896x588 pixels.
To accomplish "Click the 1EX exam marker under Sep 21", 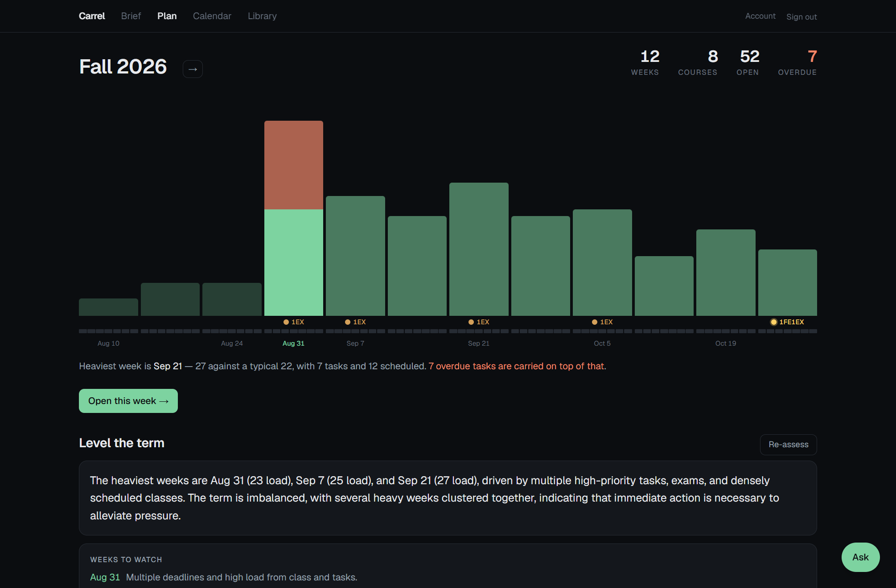I will point(479,322).
